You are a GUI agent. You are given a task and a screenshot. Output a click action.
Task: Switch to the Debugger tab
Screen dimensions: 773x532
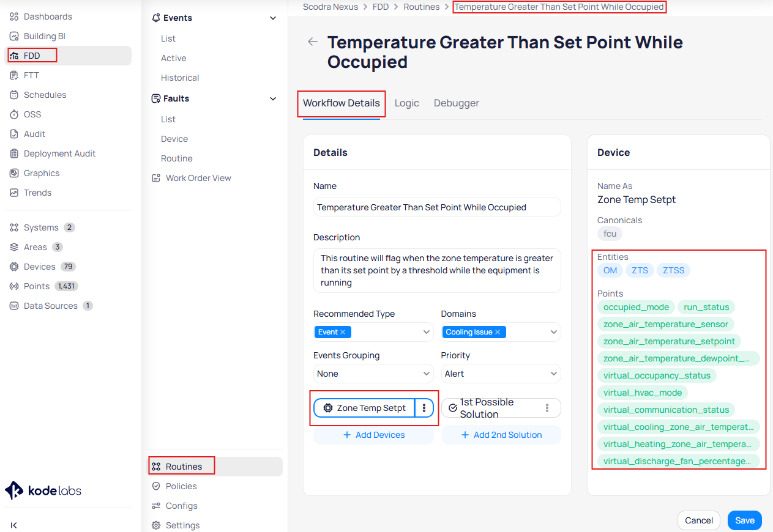(x=456, y=103)
